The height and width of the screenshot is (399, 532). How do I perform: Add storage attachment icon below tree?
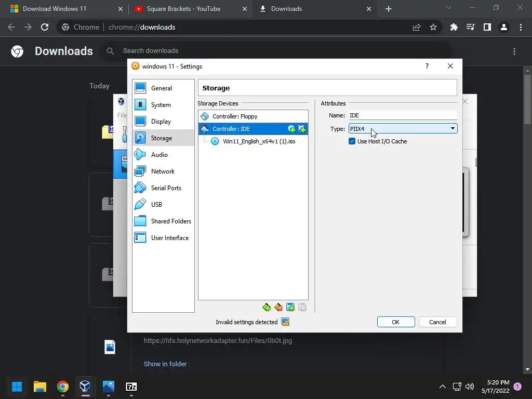click(x=290, y=308)
